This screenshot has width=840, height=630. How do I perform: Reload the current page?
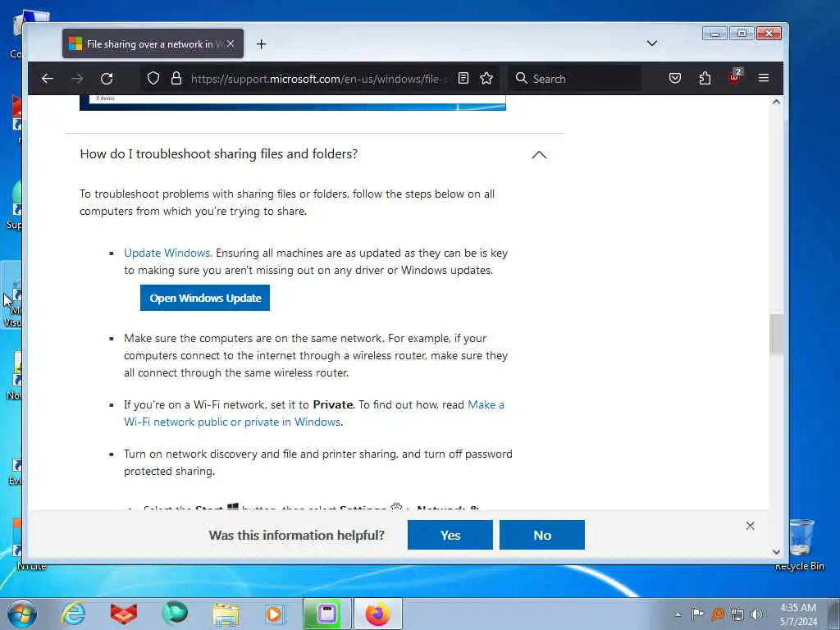tap(107, 79)
